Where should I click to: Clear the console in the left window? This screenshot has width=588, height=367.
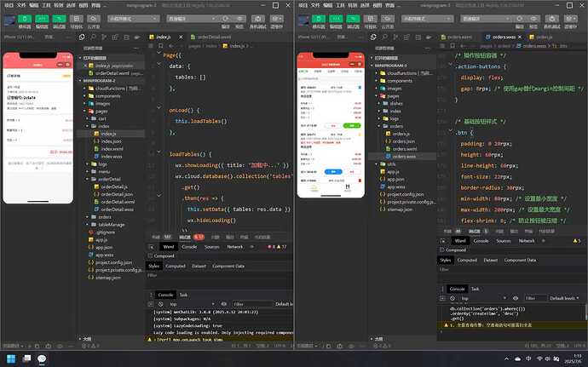160,304
